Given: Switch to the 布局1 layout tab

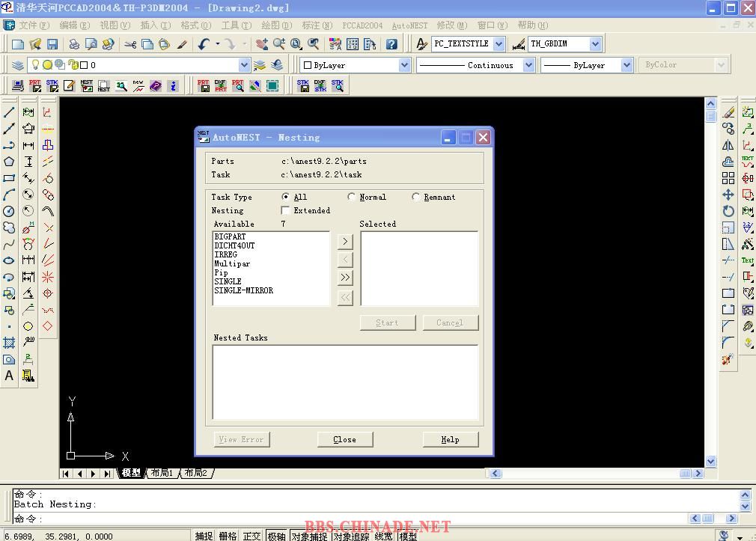Looking at the screenshot, I should [162, 473].
